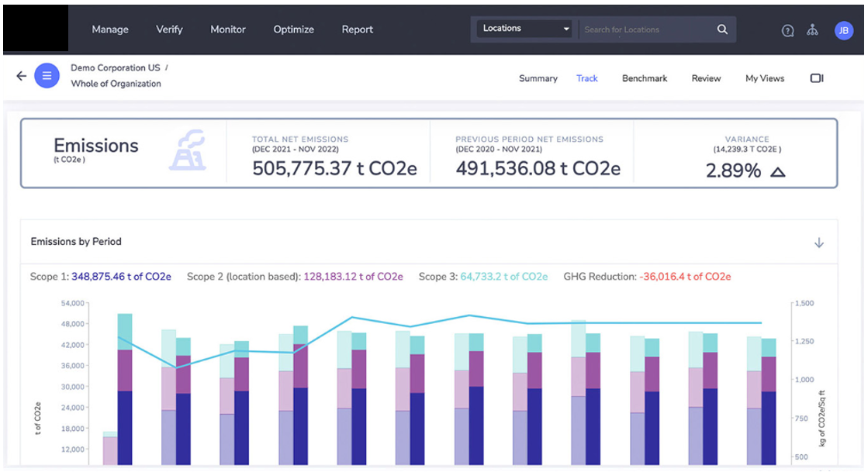Open the Optimize menu
The height and width of the screenshot is (472, 868).
coord(293,29)
